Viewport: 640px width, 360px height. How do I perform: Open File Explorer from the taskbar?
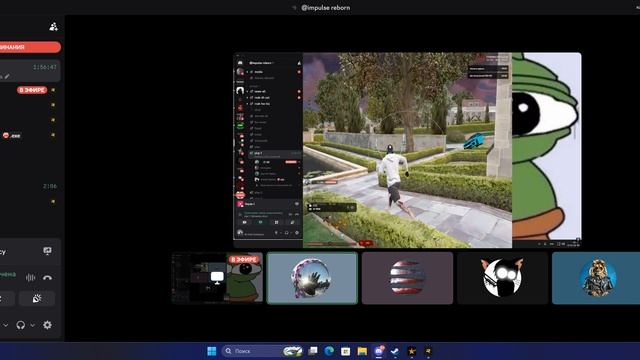point(362,351)
